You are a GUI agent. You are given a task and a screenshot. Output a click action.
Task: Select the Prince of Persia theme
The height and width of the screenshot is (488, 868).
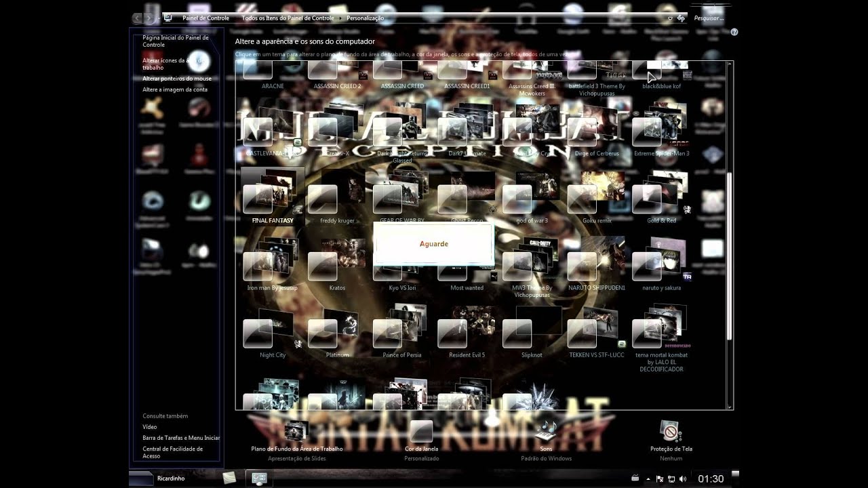point(402,330)
